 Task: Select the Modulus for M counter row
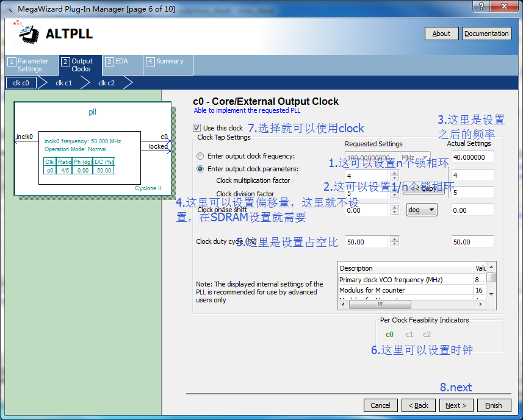(413, 290)
